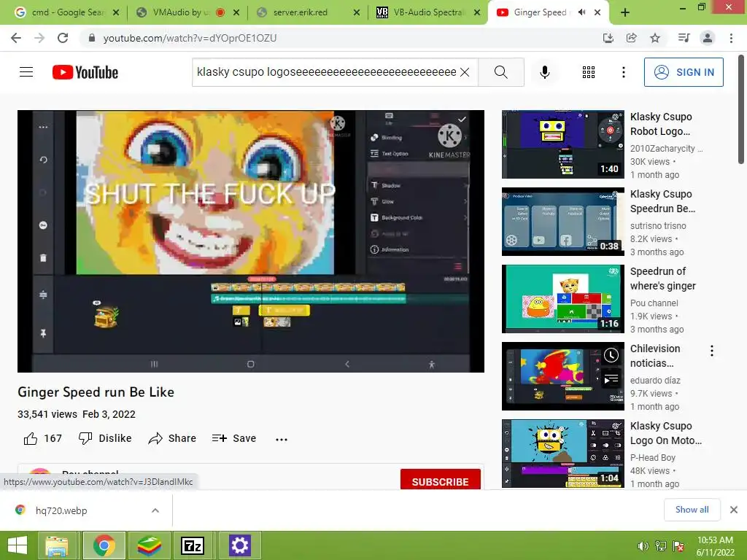The image size is (747, 560).
Task: Open Klasky Csupo Robot Logo thumbnail
Action: point(562,144)
